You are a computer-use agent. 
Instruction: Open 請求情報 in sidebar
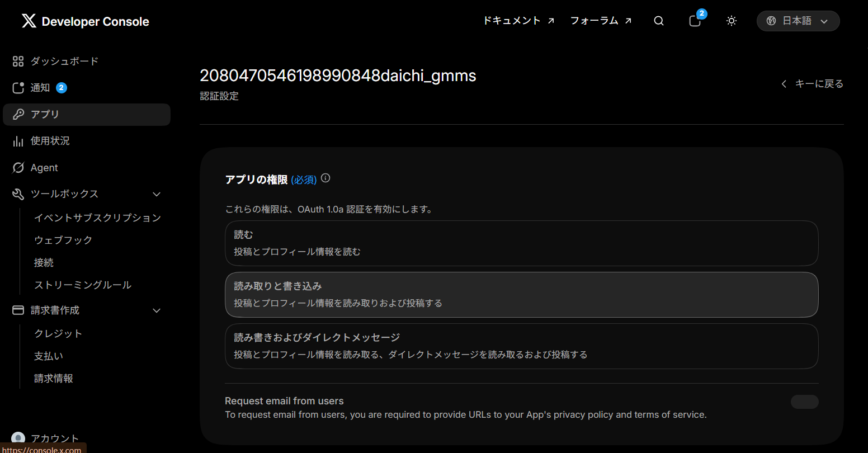click(x=54, y=378)
